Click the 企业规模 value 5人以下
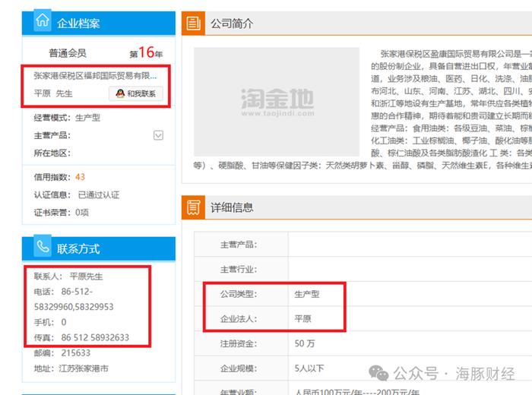Viewport: 532px width, 395px height. click(x=309, y=368)
